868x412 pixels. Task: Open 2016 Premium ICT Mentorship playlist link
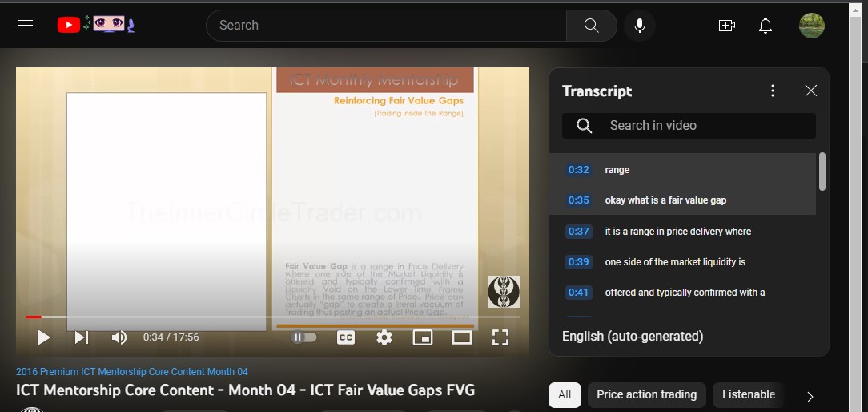pos(132,371)
